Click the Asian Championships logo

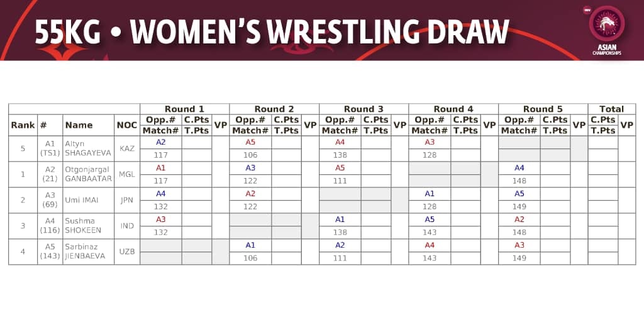[607, 30]
